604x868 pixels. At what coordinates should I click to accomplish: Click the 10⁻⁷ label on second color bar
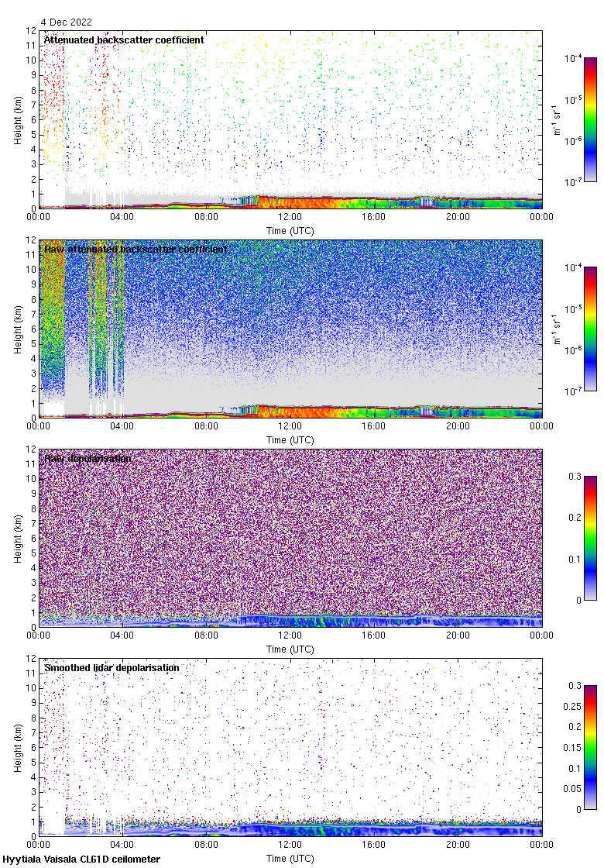[573, 391]
